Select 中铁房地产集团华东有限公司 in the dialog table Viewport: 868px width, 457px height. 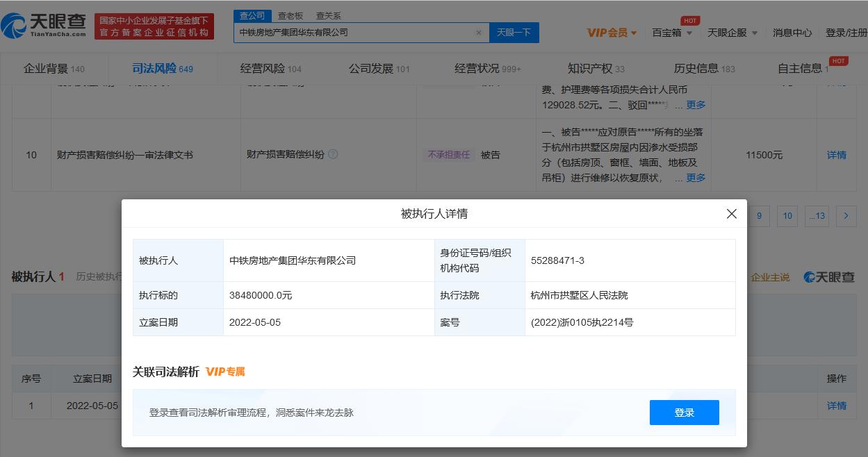[293, 260]
